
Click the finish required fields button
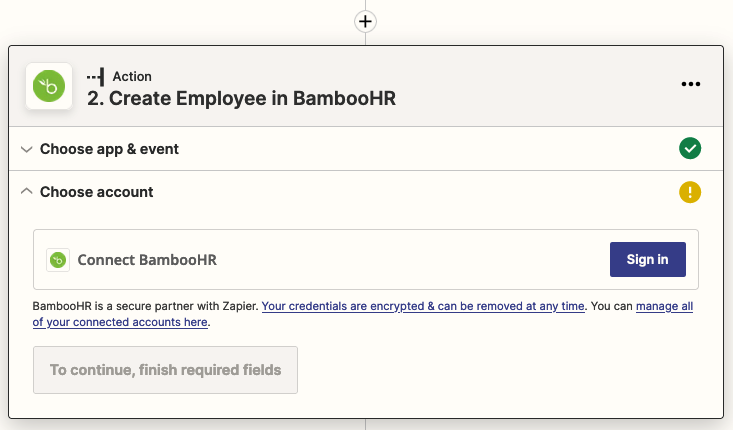[165, 370]
